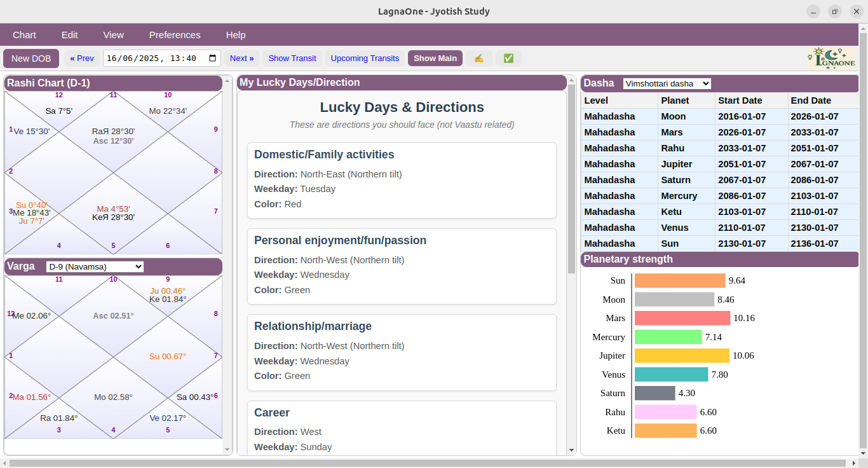Open the Preferences menu
The image size is (868, 468).
175,35
